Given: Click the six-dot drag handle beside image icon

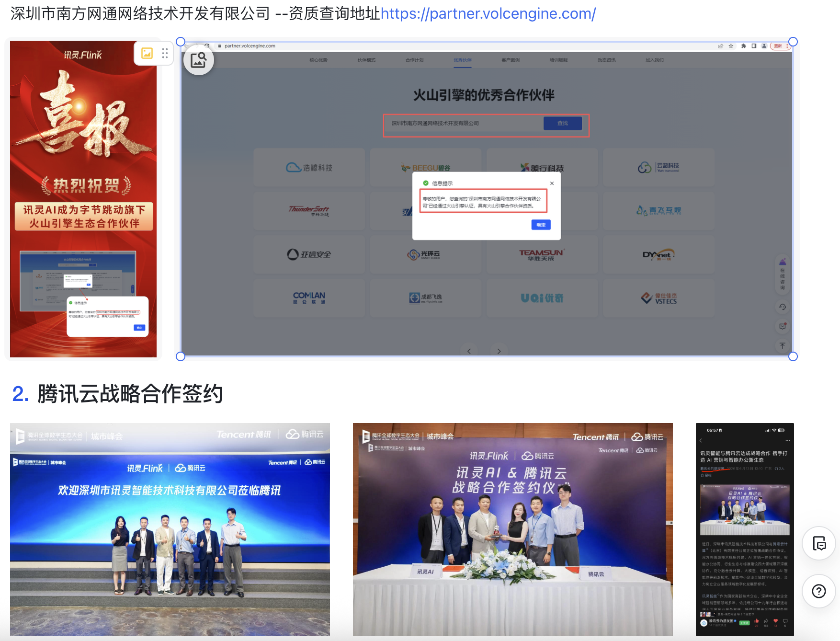Looking at the screenshot, I should [x=165, y=53].
